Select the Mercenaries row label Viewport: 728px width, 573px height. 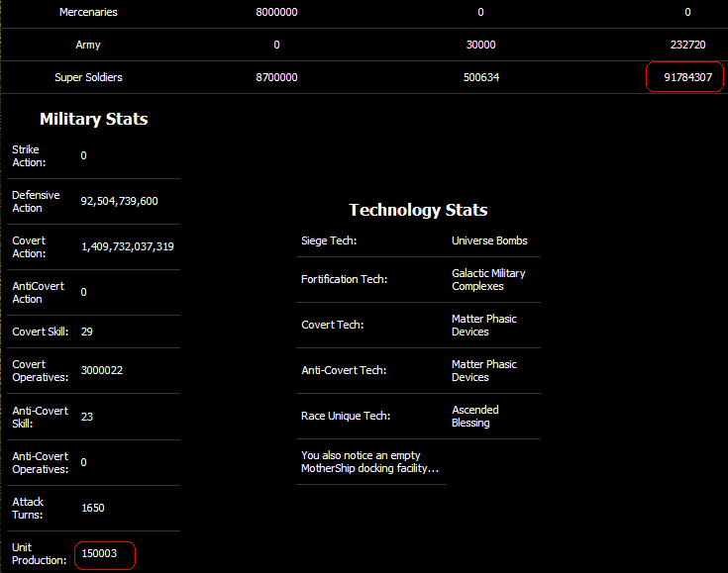click(x=88, y=12)
